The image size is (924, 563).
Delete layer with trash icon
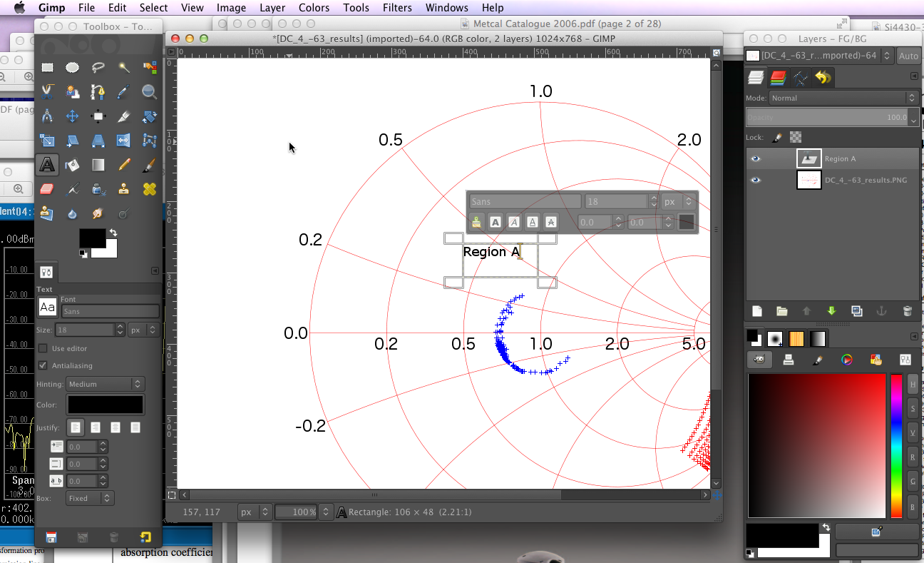pyautogui.click(x=907, y=311)
